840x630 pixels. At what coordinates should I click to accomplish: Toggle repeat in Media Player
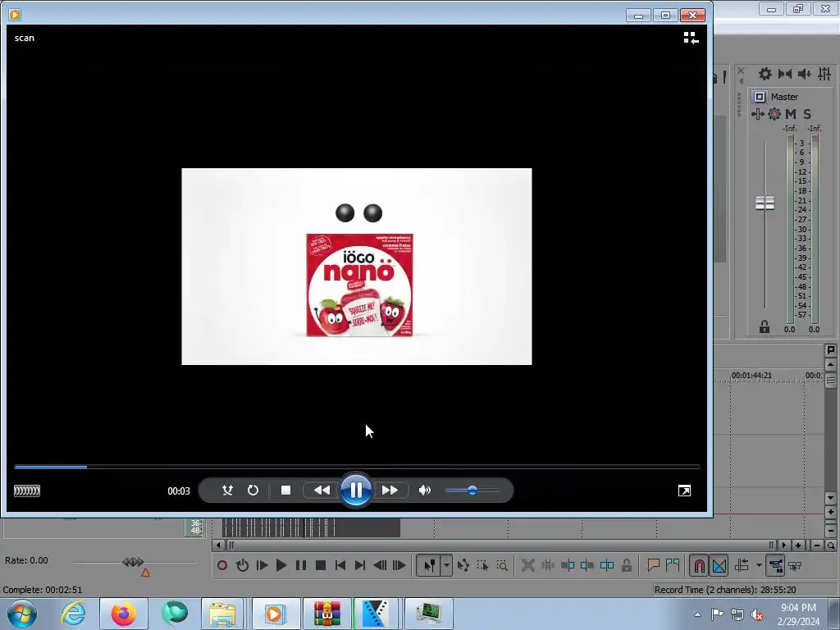coord(253,491)
